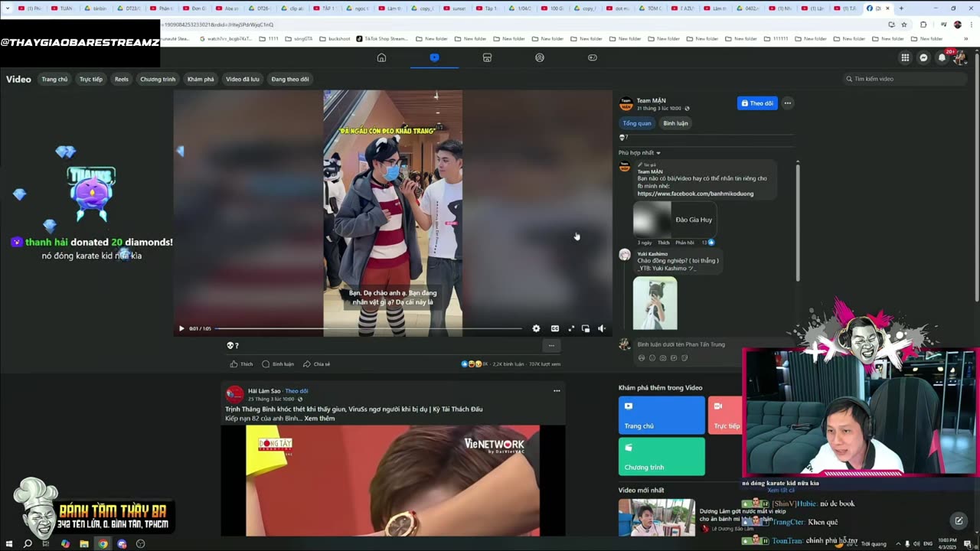Open Yuki Kashimo's profile name
This screenshot has width=980, height=551.
(652, 254)
